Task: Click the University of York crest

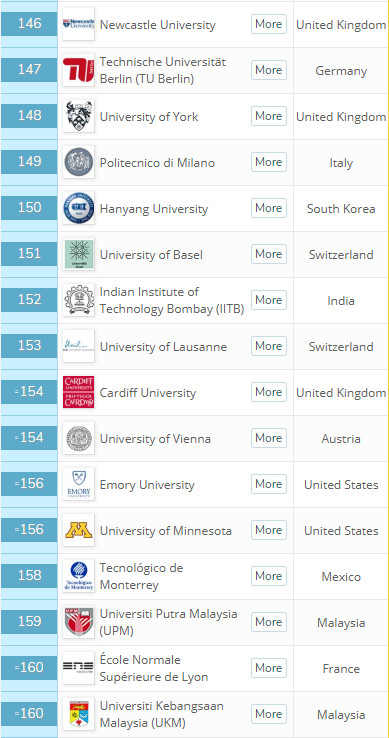Action: click(x=79, y=116)
